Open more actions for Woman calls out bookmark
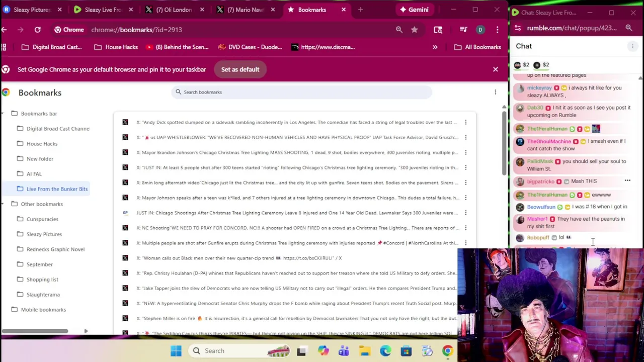This screenshot has height=362, width=644. click(465, 258)
